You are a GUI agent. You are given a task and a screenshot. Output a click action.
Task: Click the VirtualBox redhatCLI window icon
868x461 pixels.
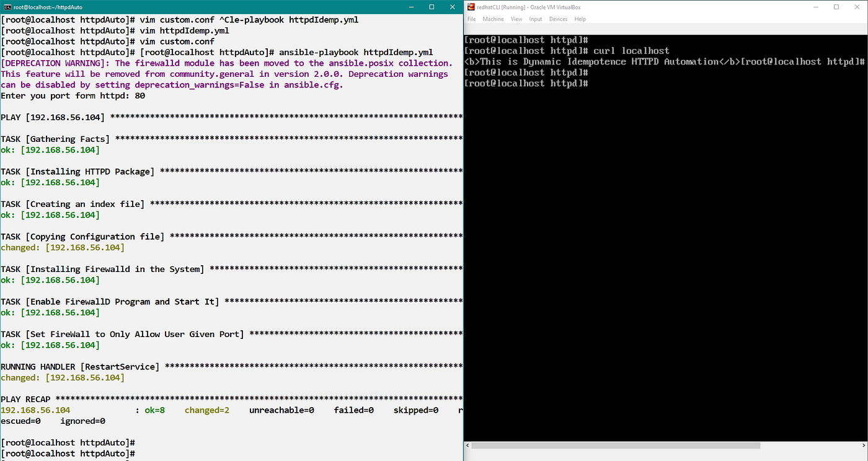(x=471, y=7)
